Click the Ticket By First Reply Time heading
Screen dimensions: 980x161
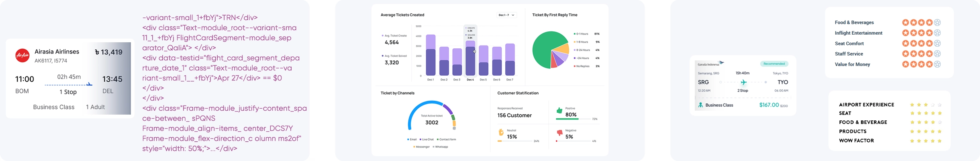click(x=555, y=15)
